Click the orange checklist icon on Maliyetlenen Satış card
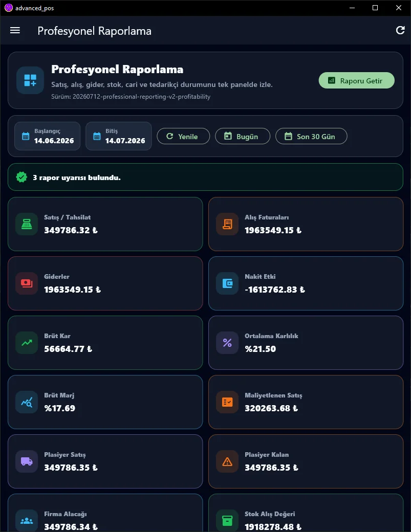This screenshot has width=411, height=532. click(227, 402)
